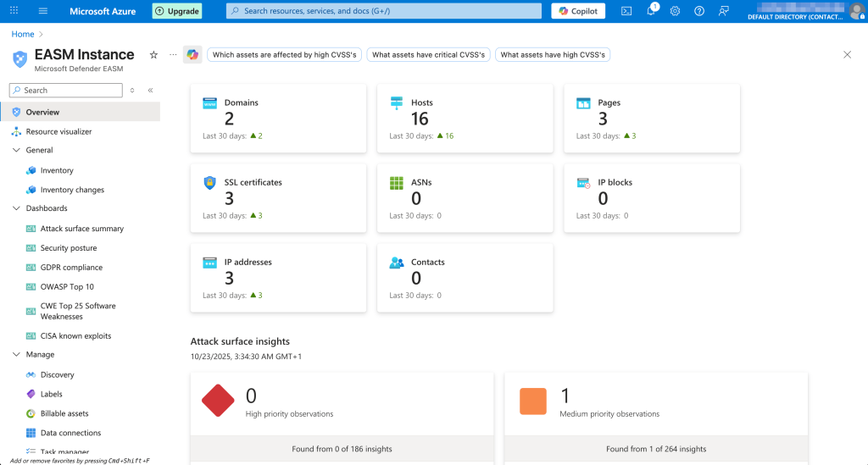868x465 pixels.
Task: Open Resource visualizer in the sidebar
Action: (x=58, y=131)
